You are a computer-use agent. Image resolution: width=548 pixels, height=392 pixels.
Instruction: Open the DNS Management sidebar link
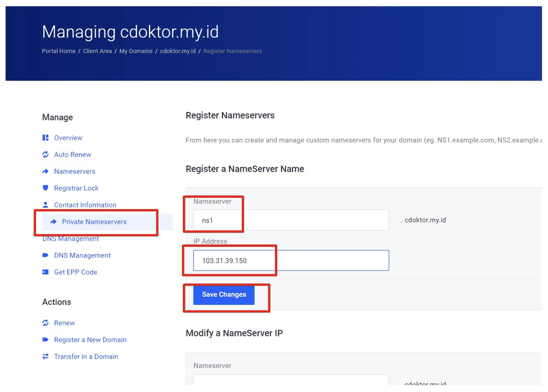click(82, 255)
